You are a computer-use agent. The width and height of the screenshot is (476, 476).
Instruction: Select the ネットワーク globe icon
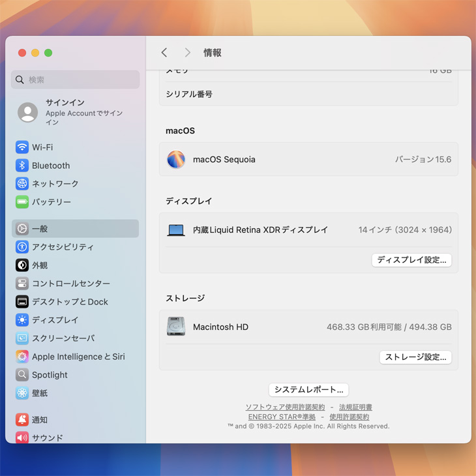tap(22, 184)
